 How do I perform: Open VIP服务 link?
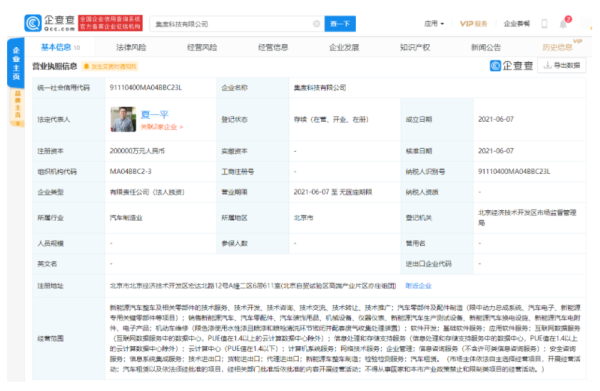tap(473, 24)
